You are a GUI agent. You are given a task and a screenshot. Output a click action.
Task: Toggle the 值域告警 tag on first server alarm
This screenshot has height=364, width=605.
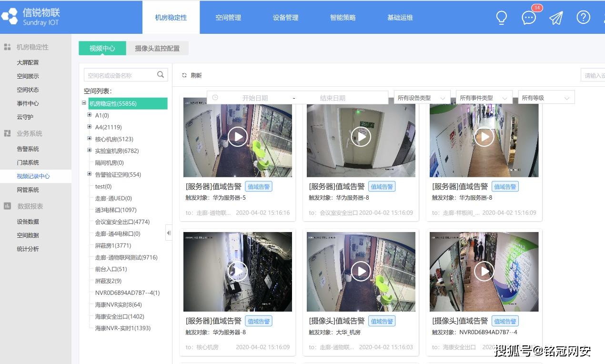pyautogui.click(x=258, y=187)
